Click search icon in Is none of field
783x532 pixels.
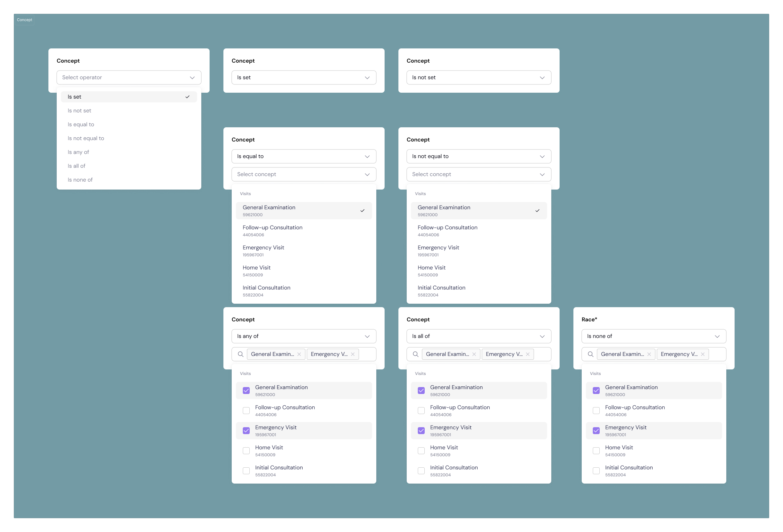coord(591,354)
